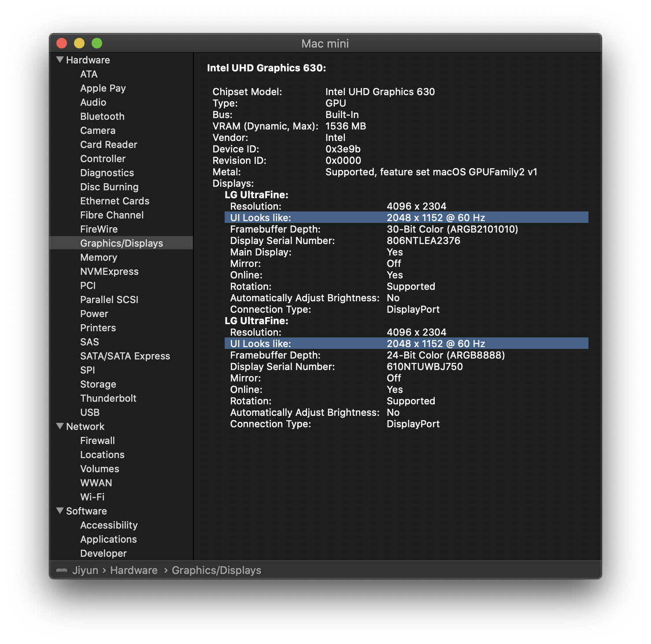This screenshot has height=644, width=651.
Task: Select first display's UI Looks like row
Action: (406, 218)
